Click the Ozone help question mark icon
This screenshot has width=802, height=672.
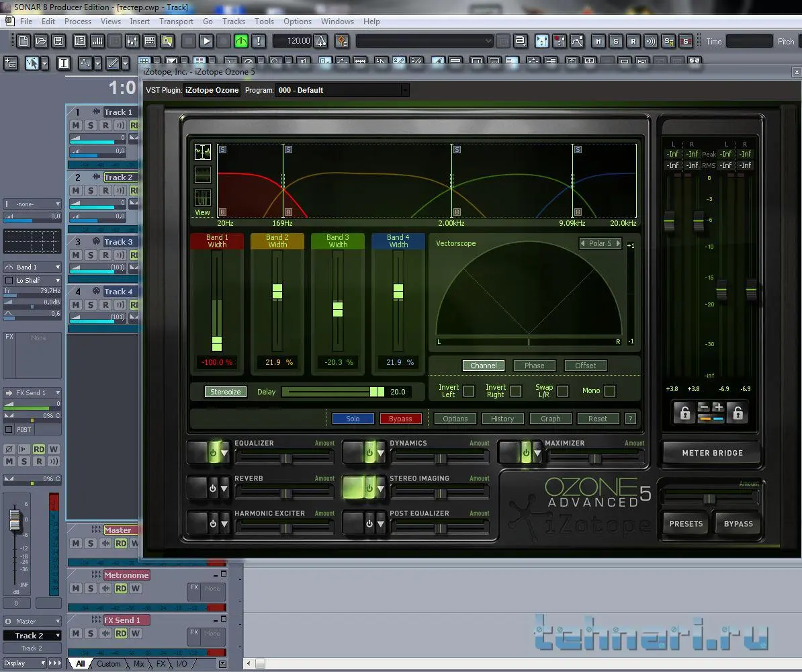pyautogui.click(x=630, y=419)
